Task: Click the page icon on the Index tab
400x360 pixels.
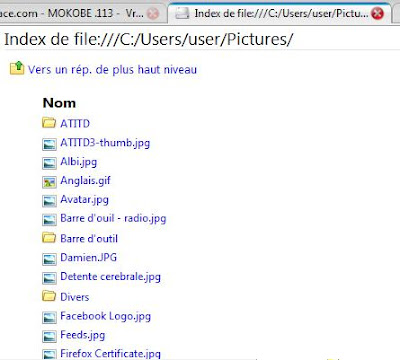Action: point(182,13)
